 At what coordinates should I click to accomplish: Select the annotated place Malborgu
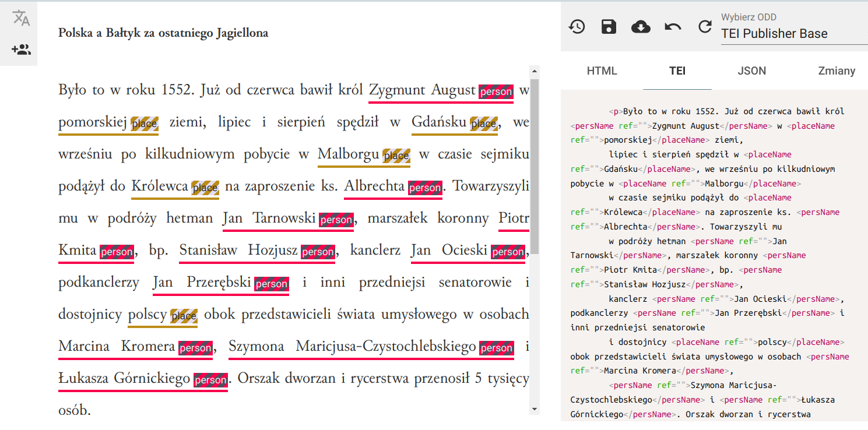pyautogui.click(x=349, y=154)
